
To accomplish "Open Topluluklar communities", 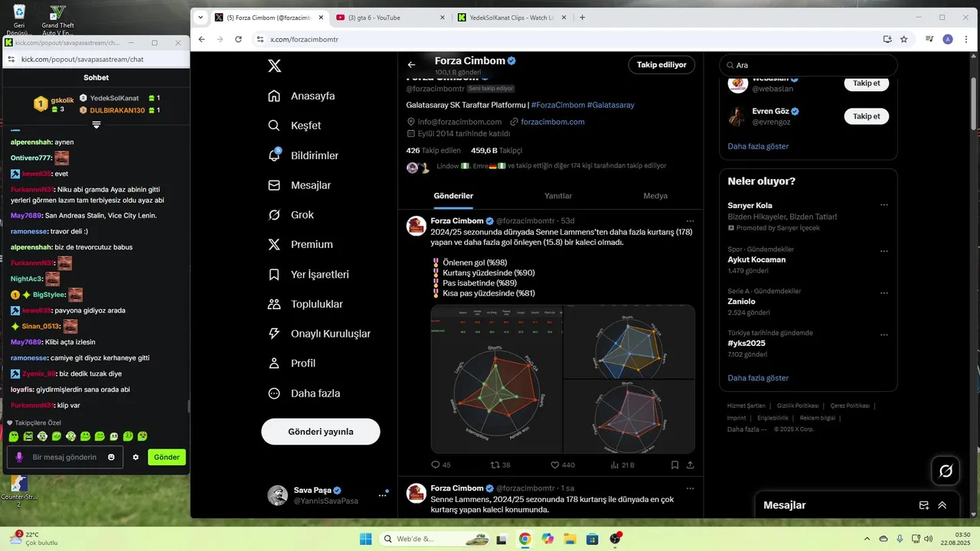I will pyautogui.click(x=305, y=304).
